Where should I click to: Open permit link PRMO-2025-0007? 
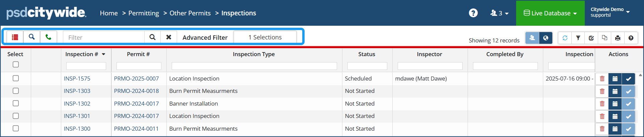pos(136,79)
